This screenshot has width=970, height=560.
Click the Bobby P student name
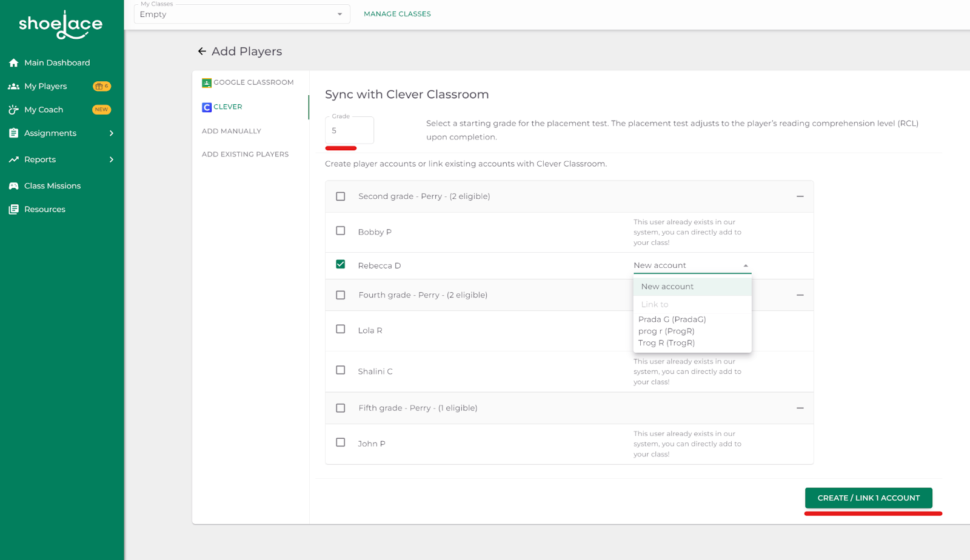(x=375, y=232)
